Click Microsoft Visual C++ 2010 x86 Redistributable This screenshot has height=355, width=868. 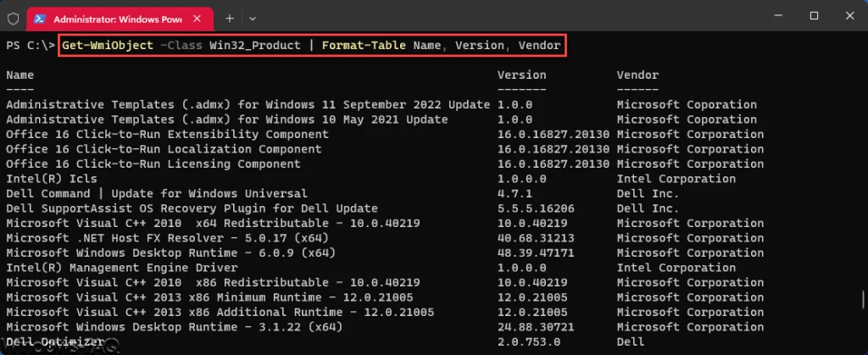[213, 283]
